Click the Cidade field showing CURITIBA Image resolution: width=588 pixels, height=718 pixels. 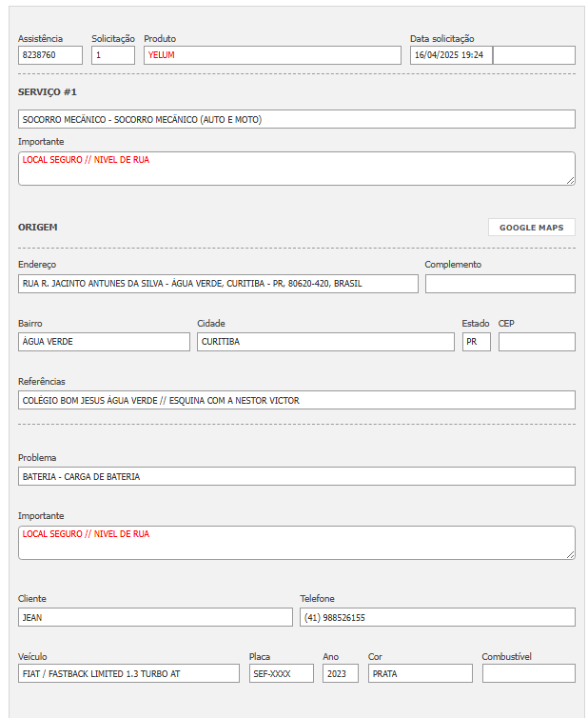tap(325, 342)
